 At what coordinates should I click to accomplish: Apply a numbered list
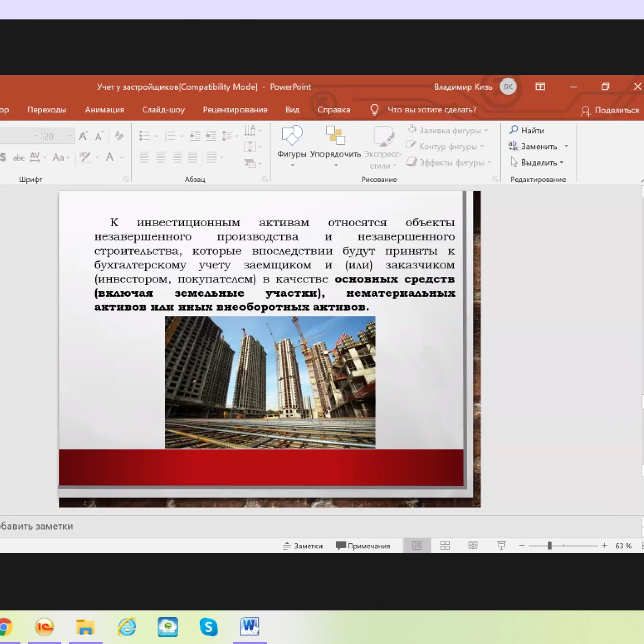click(170, 136)
